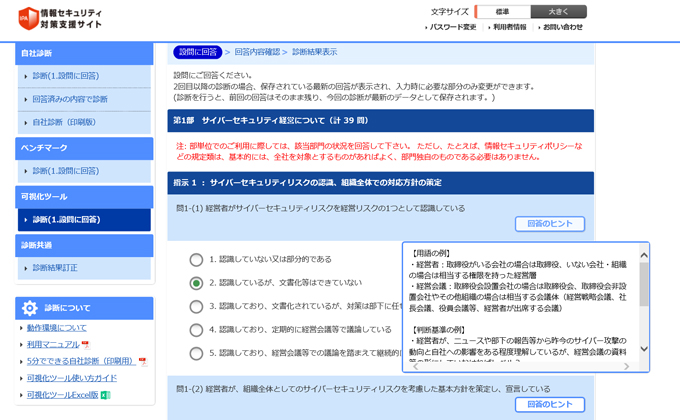
Task: Switch font size to 大きく
Action: 559,12
